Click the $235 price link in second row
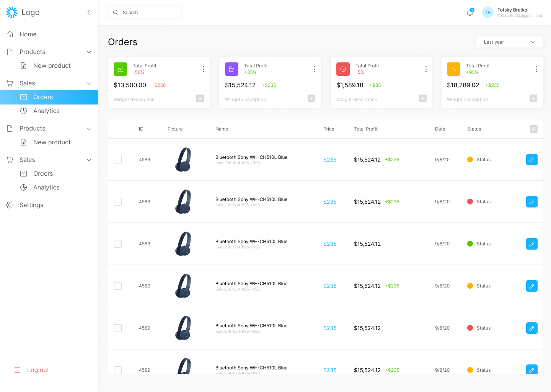This screenshot has width=551, height=392. click(x=330, y=202)
